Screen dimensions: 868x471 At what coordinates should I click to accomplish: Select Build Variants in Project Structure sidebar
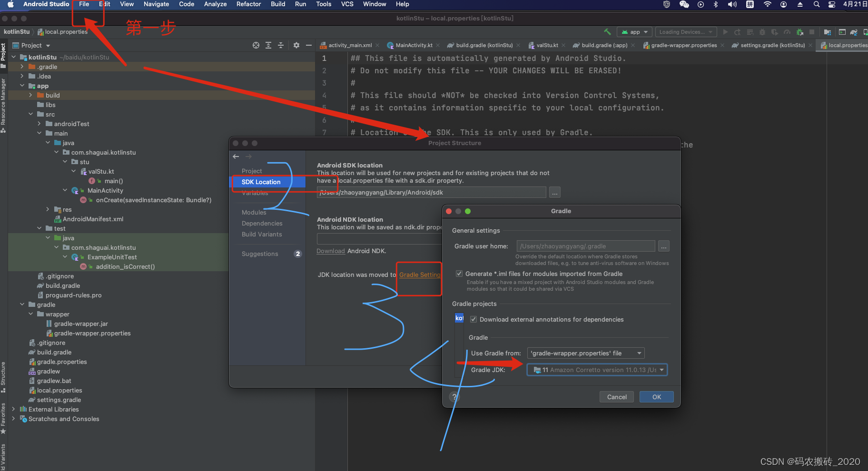coord(262,234)
